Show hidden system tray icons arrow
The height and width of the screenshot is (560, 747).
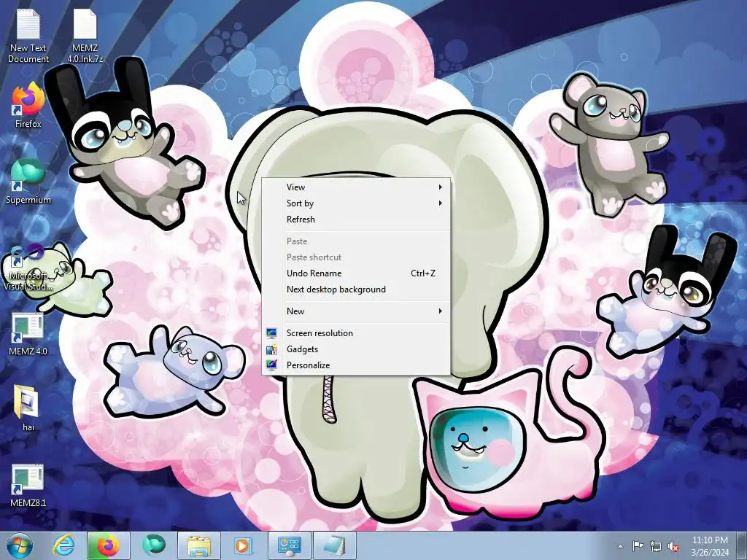pyautogui.click(x=620, y=546)
